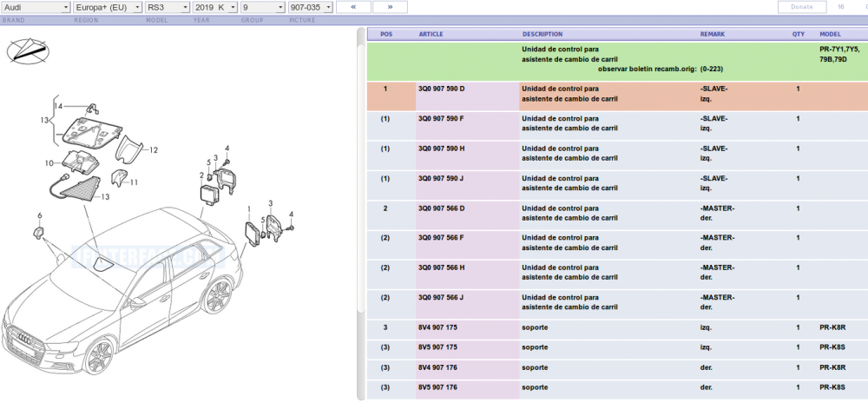Click the REMARK column header
Screen dimensions: 868x403
click(x=712, y=35)
